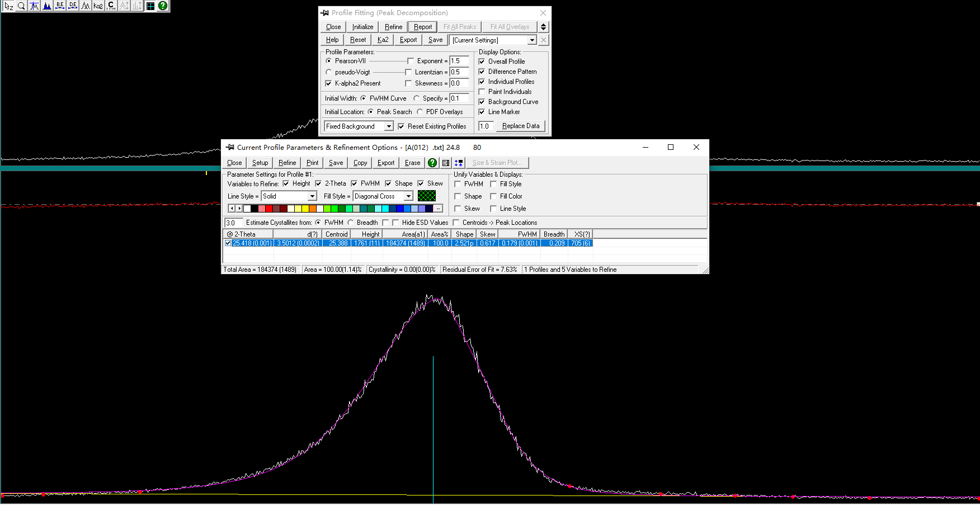Open help via green question mark in top toolbar
This screenshot has height=505, width=980.
163,6
